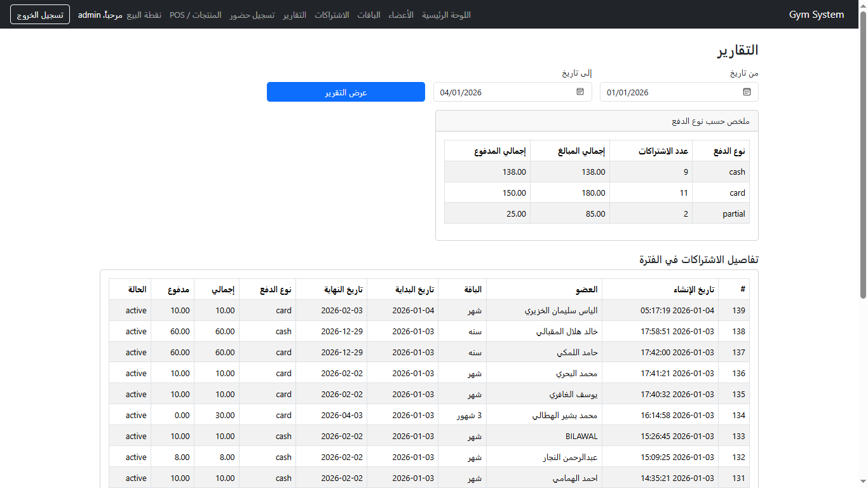
Task: Open the calendar picker for 'من تاريخ'
Action: (x=747, y=92)
